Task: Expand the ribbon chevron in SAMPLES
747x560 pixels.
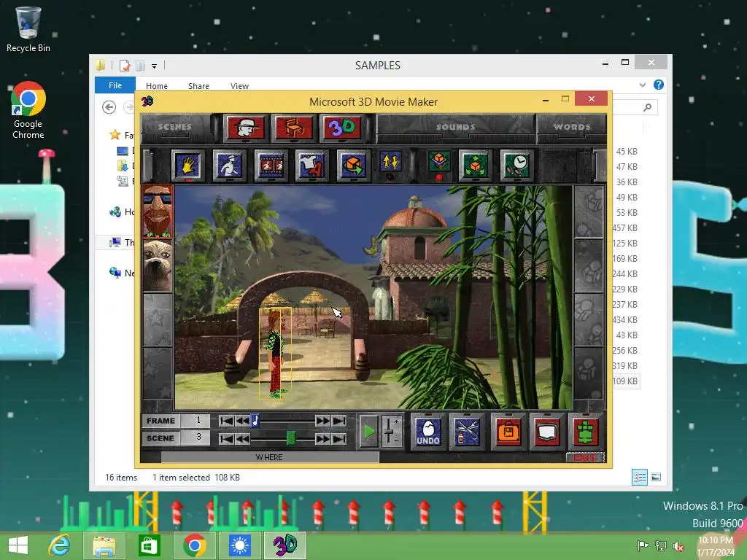Action: click(x=643, y=85)
